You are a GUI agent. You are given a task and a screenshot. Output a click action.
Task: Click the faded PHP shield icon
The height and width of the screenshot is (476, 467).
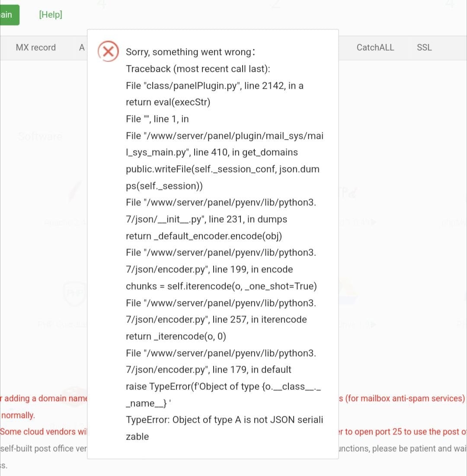[74, 294]
